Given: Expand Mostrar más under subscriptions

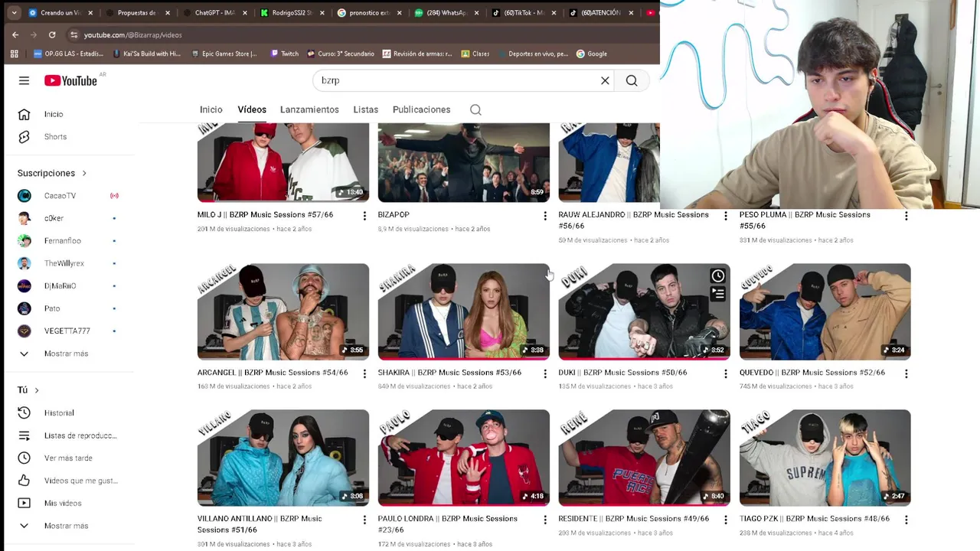Looking at the screenshot, I should tap(54, 354).
